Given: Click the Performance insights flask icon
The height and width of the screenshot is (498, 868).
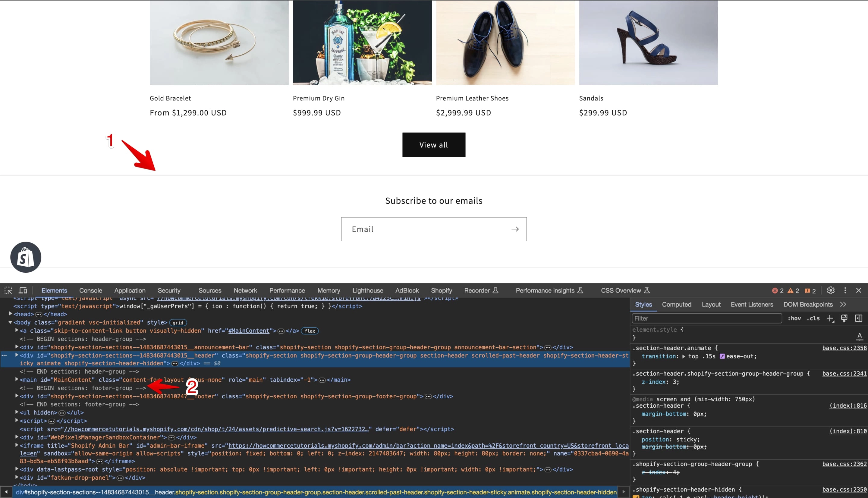Looking at the screenshot, I should (580, 290).
